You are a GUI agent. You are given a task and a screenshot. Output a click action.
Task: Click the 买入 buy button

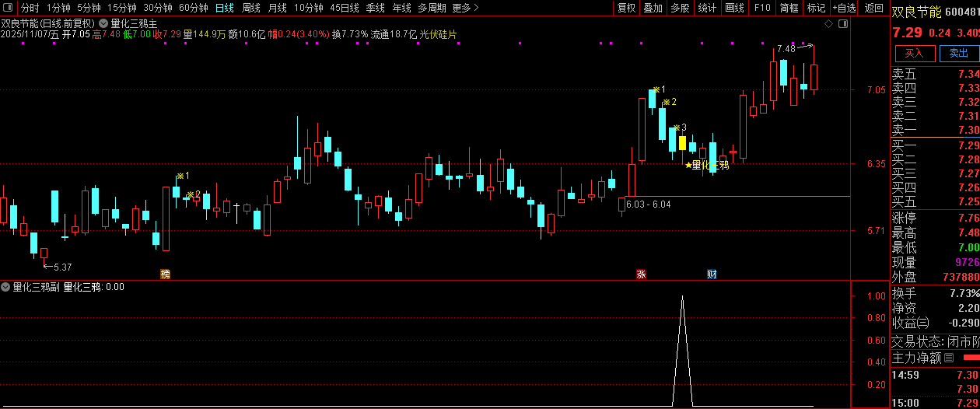tap(915, 53)
